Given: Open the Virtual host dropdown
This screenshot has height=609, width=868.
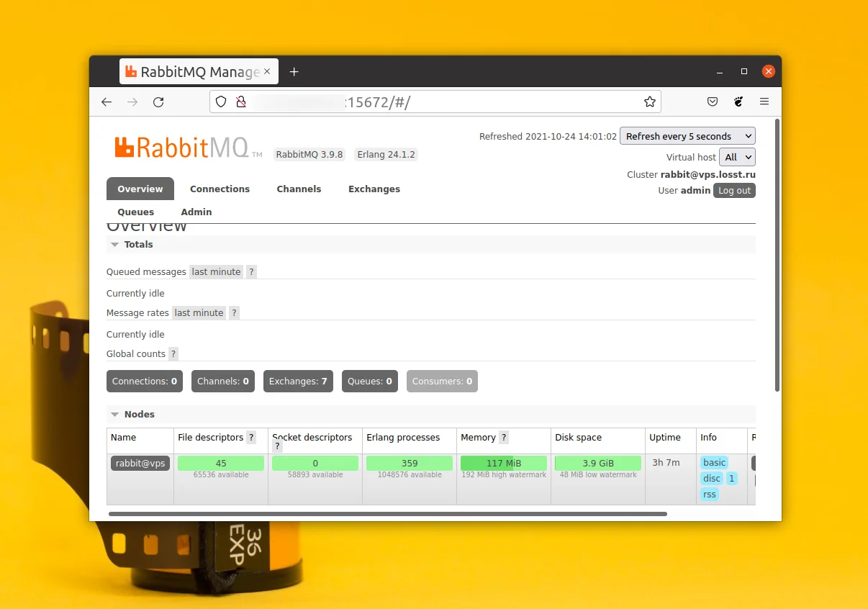Looking at the screenshot, I should (x=737, y=157).
